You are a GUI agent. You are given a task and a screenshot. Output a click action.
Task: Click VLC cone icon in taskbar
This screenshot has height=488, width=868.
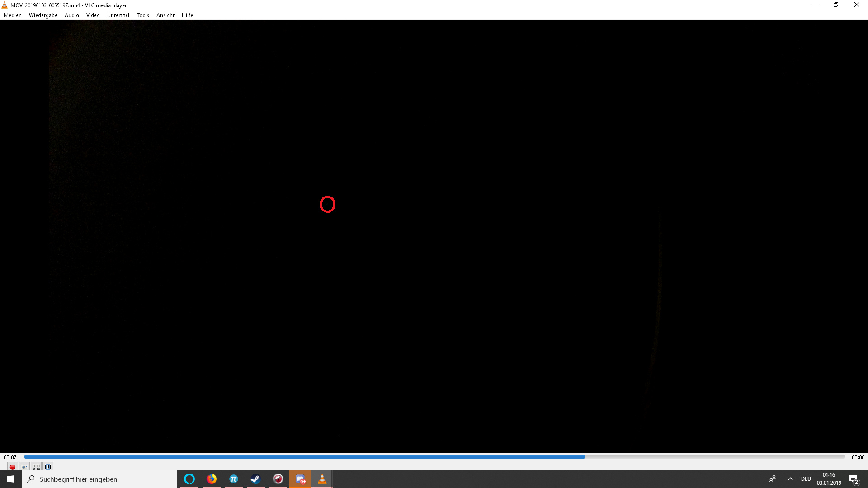click(x=322, y=479)
